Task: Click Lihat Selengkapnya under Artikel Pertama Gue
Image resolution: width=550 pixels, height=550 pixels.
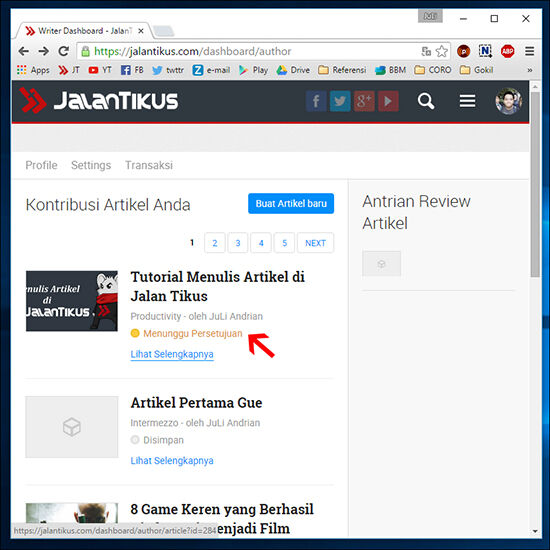Action: tap(172, 461)
